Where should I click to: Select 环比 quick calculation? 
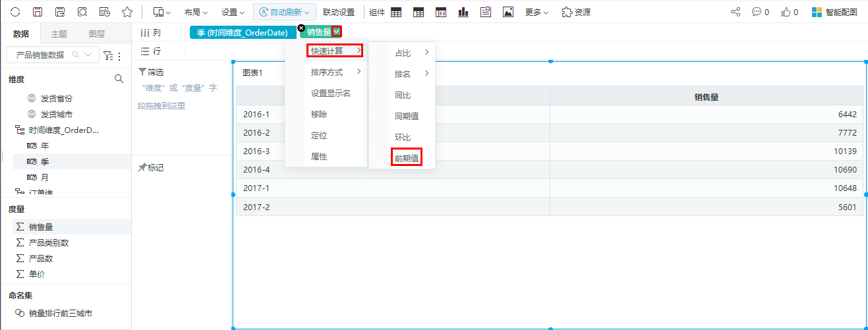pos(402,138)
